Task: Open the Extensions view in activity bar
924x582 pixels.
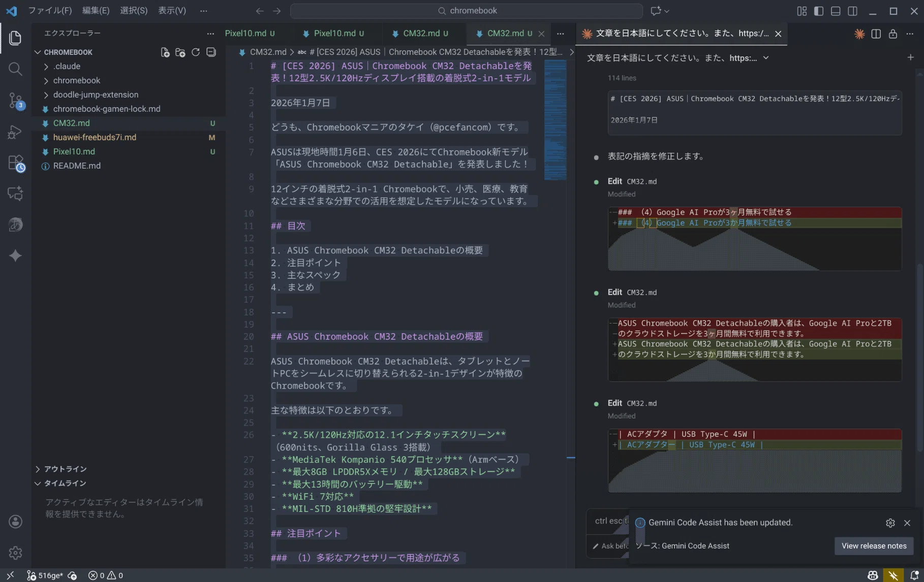Action: pyautogui.click(x=15, y=163)
